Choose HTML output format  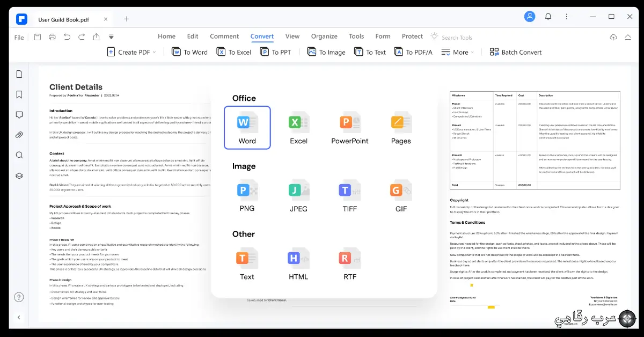[x=298, y=264]
